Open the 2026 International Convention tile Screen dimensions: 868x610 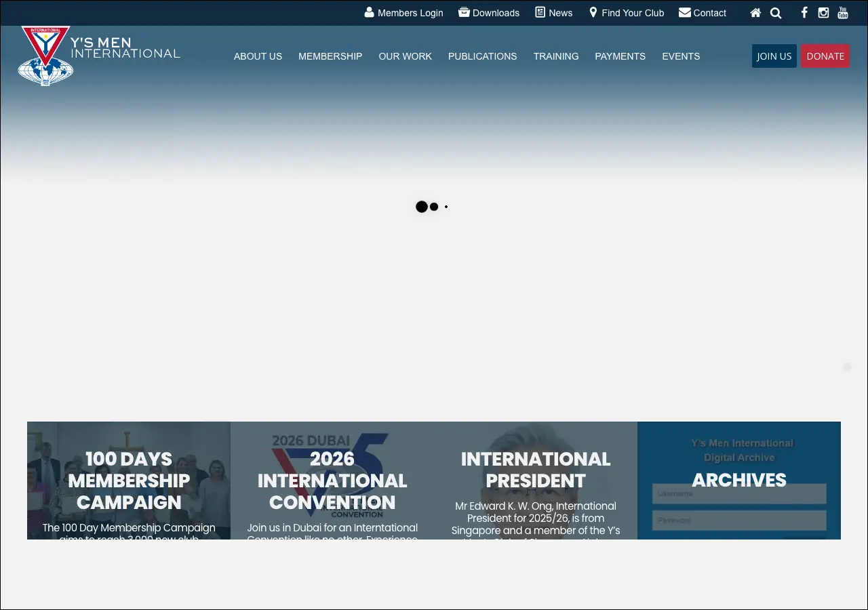332,481
